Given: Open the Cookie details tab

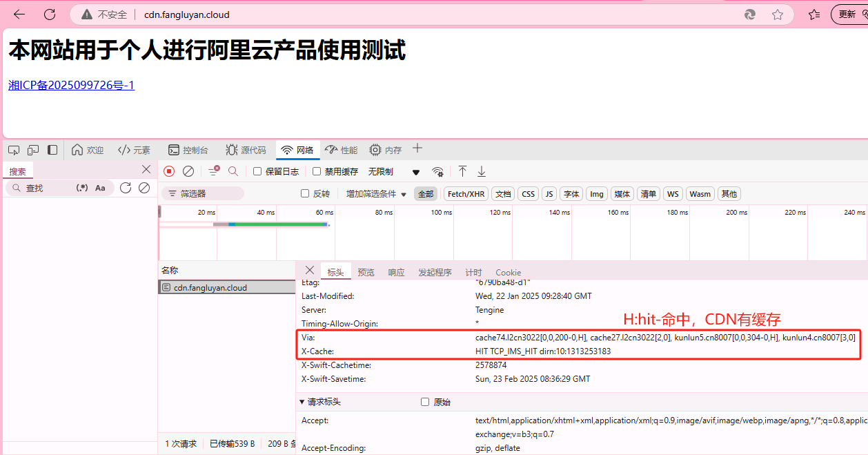Looking at the screenshot, I should (509, 272).
